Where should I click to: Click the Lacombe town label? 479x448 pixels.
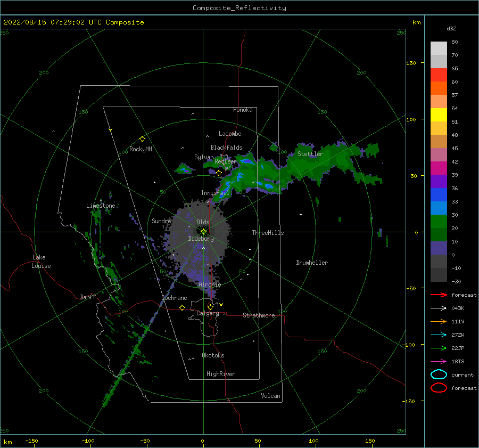230,134
